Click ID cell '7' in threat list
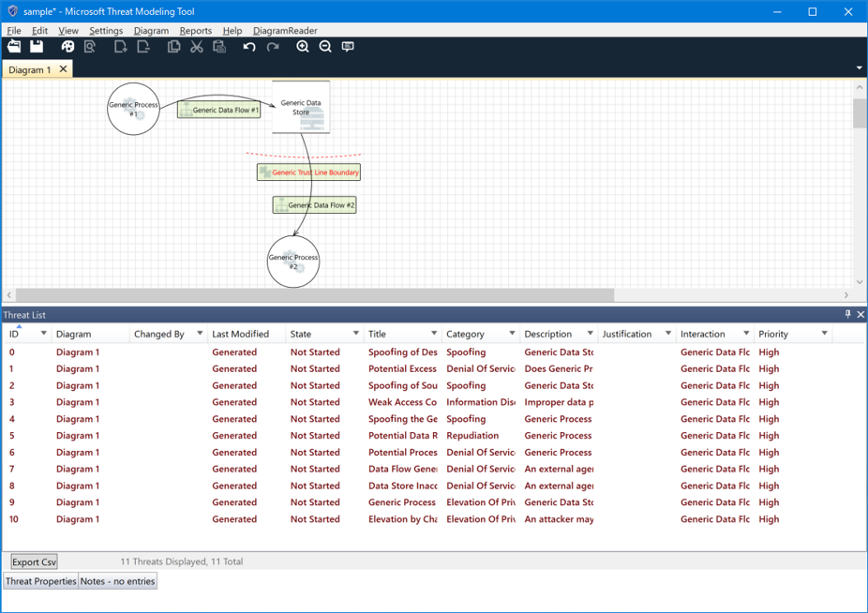Viewport: 868px width, 613px height. (x=11, y=469)
